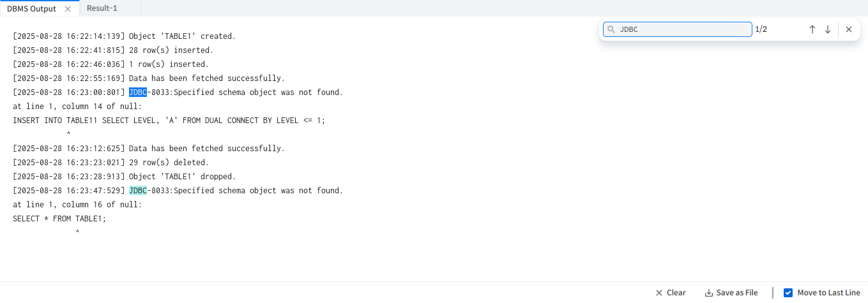The image size is (868, 303).
Task: Click the Save as File download icon
Action: point(708,293)
